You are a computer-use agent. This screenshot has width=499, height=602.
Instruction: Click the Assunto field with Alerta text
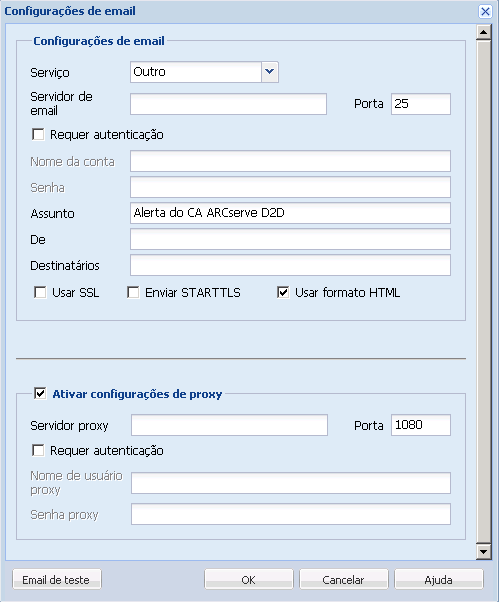click(290, 213)
